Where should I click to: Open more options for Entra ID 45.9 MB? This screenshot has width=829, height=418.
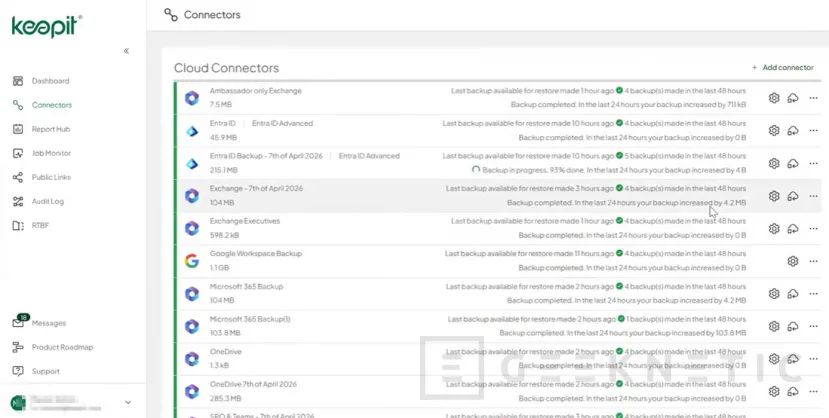pyautogui.click(x=813, y=131)
